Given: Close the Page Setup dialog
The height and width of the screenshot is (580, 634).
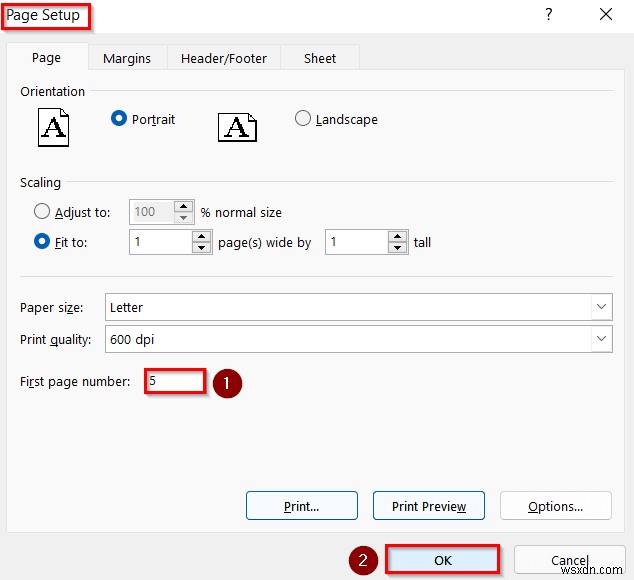Looking at the screenshot, I should pyautogui.click(x=606, y=15).
